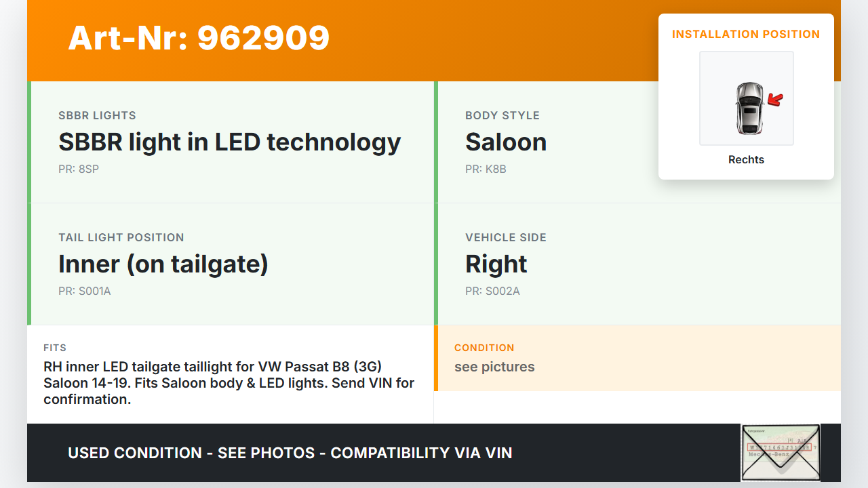The image size is (868, 488).
Task: Click the PR: 8SP code
Action: (x=79, y=169)
